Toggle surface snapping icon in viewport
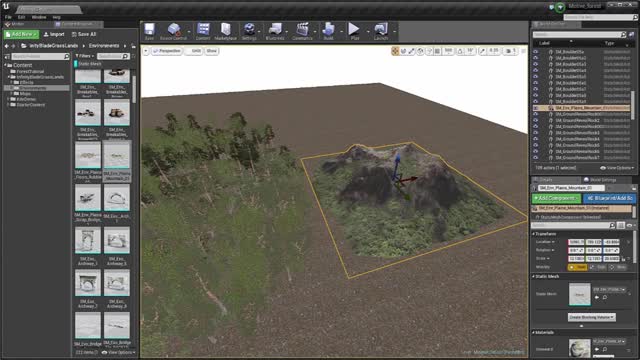The width and height of the screenshot is (640, 360). point(429,51)
